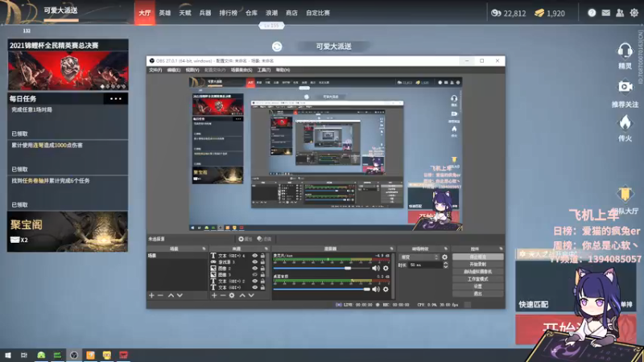Open the 场景集合(S) menu in OBS
The image size is (644, 362).
point(241,70)
